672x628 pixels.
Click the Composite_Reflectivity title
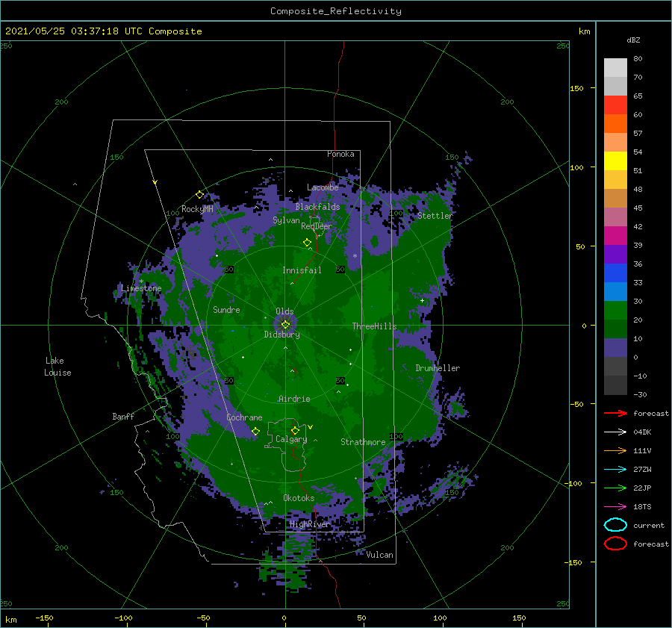[x=335, y=11]
